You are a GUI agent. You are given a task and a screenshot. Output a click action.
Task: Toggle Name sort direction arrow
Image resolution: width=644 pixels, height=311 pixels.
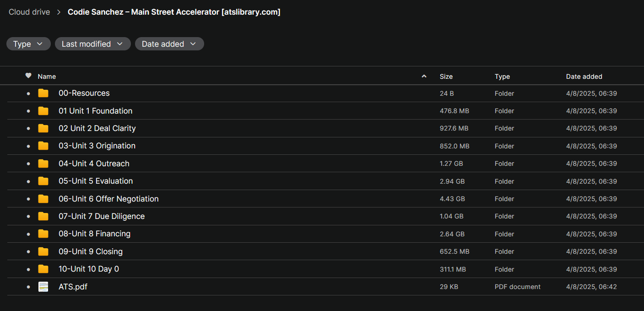tap(424, 76)
